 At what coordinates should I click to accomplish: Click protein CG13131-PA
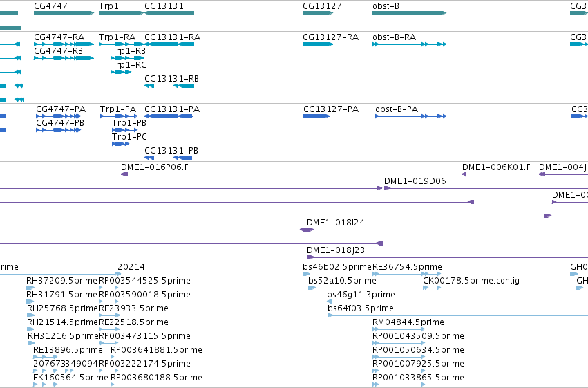[x=169, y=116]
